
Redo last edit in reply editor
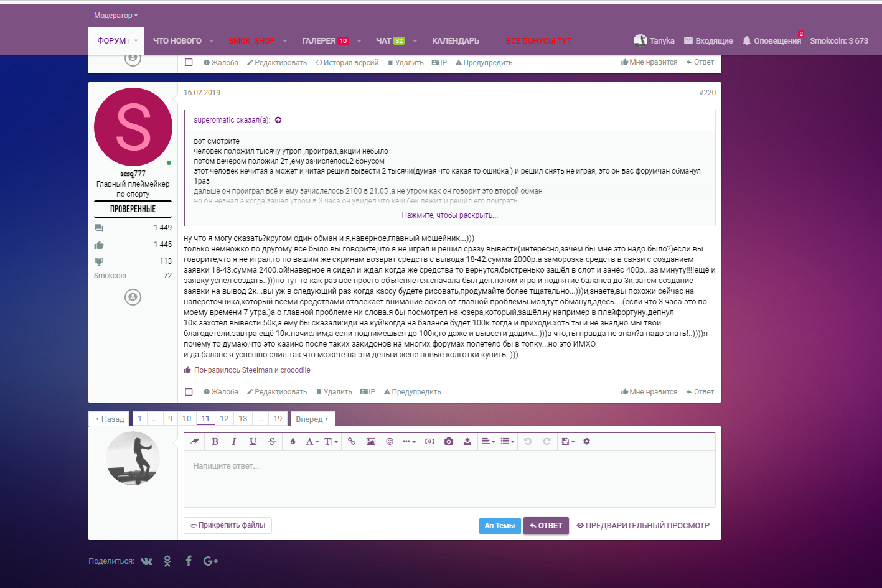pos(547,441)
